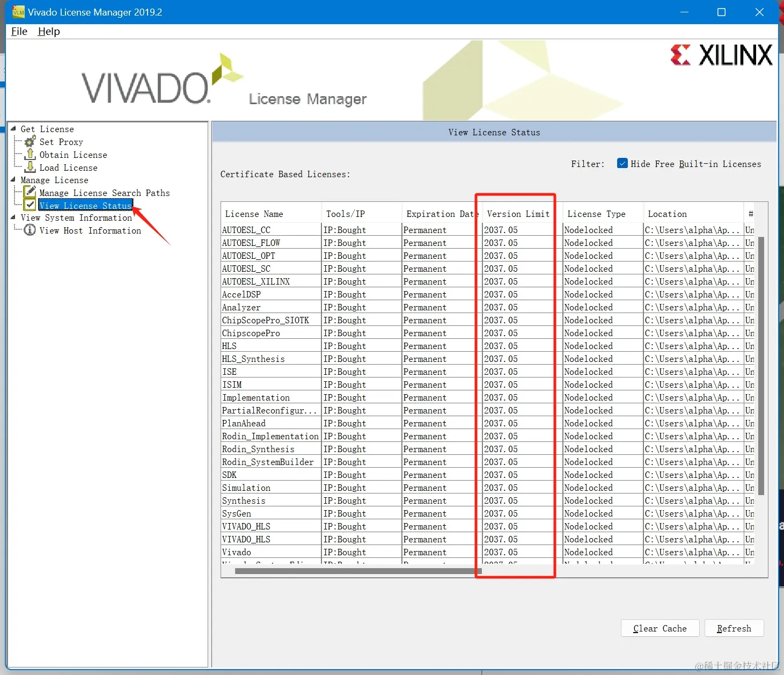Select the Analyzer license row
The height and width of the screenshot is (675, 784).
[487, 307]
